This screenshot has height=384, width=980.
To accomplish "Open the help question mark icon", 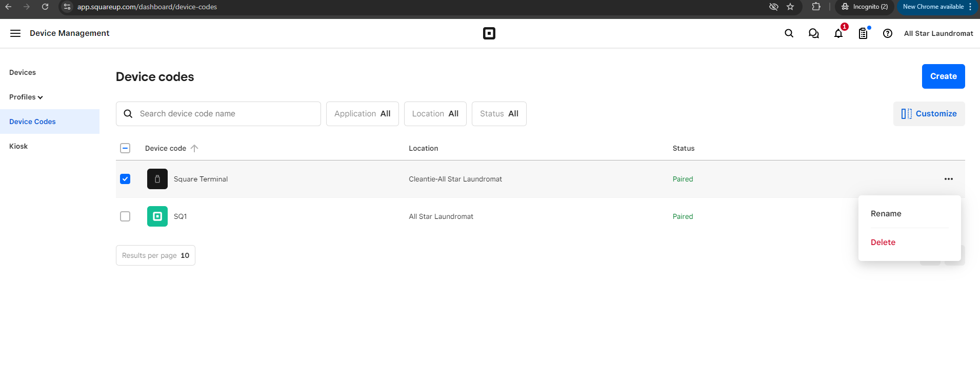I will [888, 33].
